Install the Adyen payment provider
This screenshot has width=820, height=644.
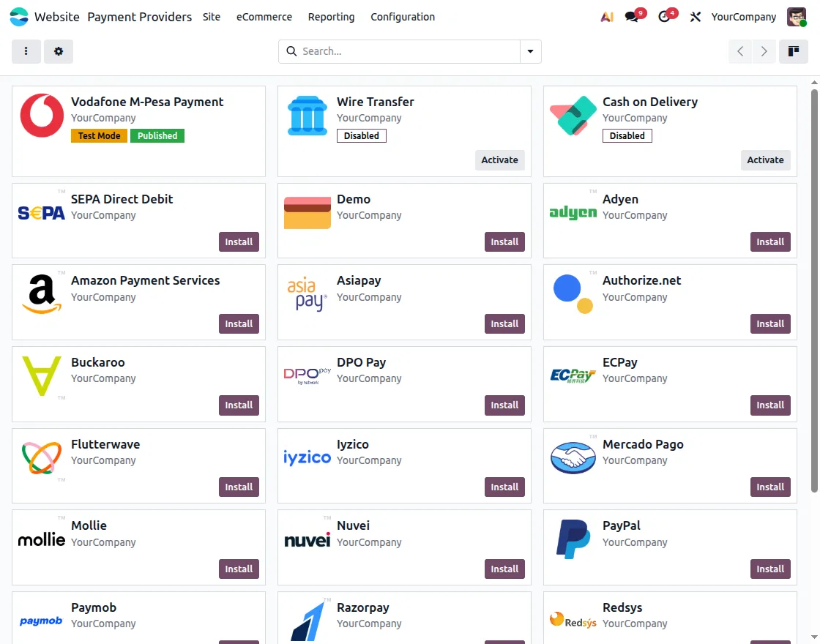(x=769, y=242)
